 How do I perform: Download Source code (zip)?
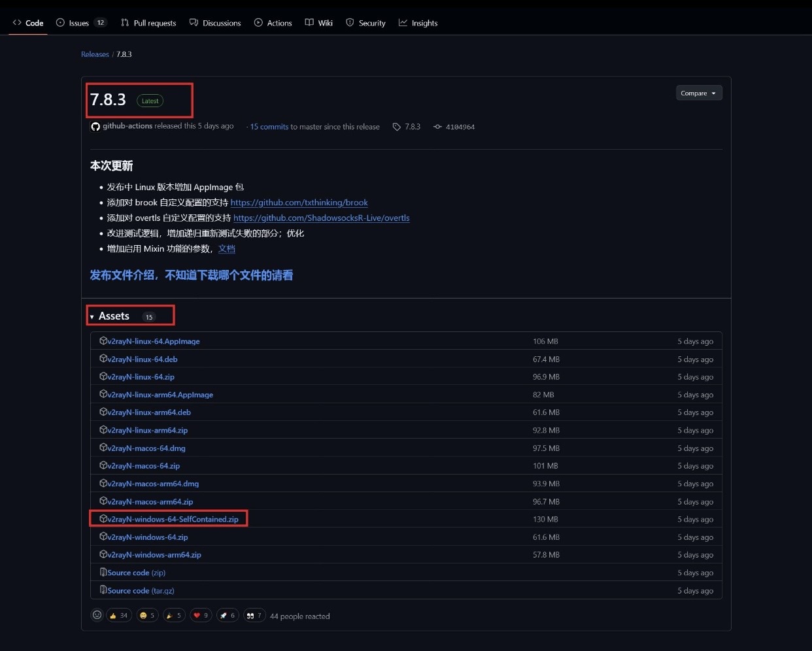[137, 573]
